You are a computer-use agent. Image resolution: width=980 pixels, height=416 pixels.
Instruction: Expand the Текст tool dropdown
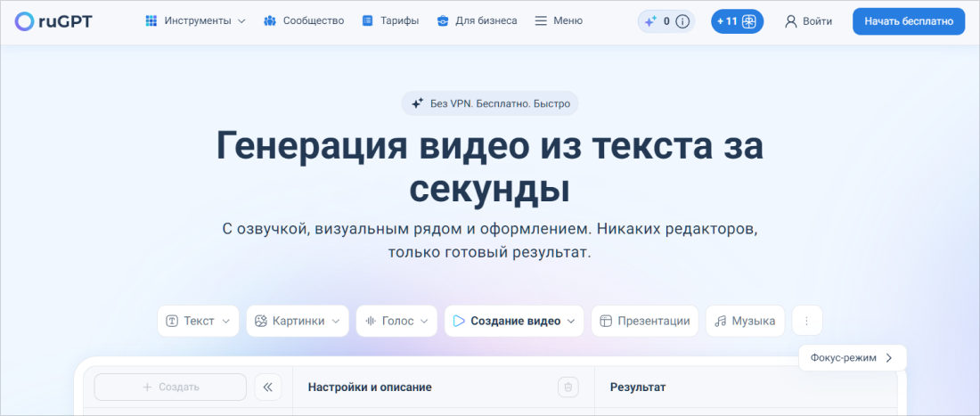pyautogui.click(x=199, y=321)
